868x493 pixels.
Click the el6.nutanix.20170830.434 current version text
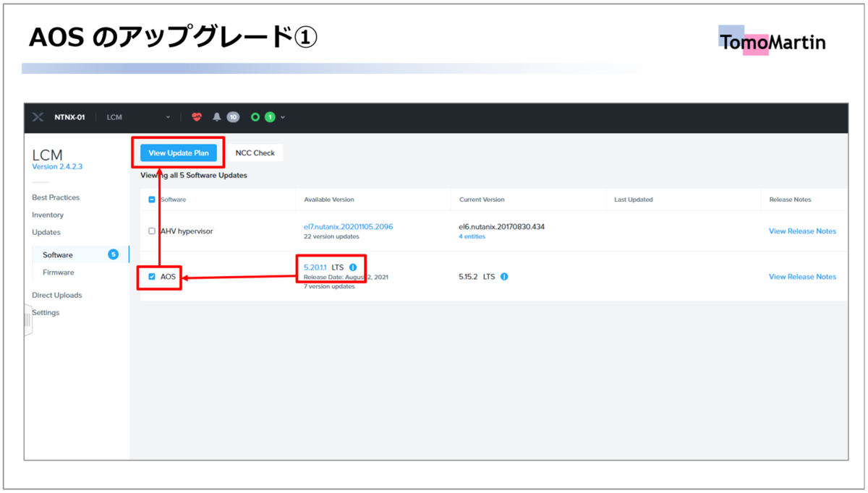click(501, 226)
